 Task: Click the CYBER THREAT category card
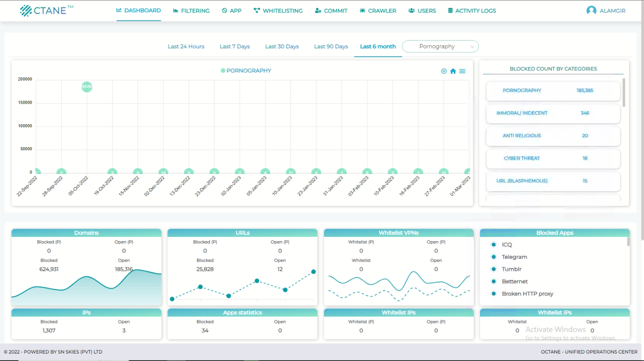553,158
